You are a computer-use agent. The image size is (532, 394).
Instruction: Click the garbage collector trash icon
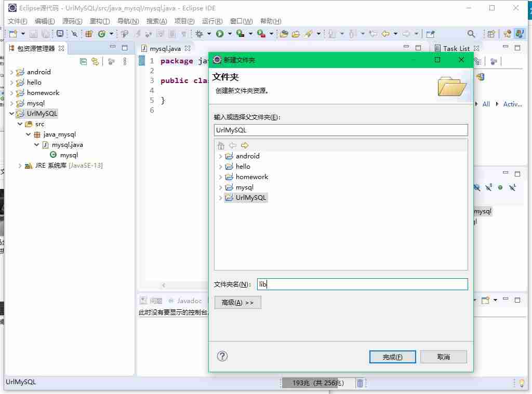tap(360, 383)
